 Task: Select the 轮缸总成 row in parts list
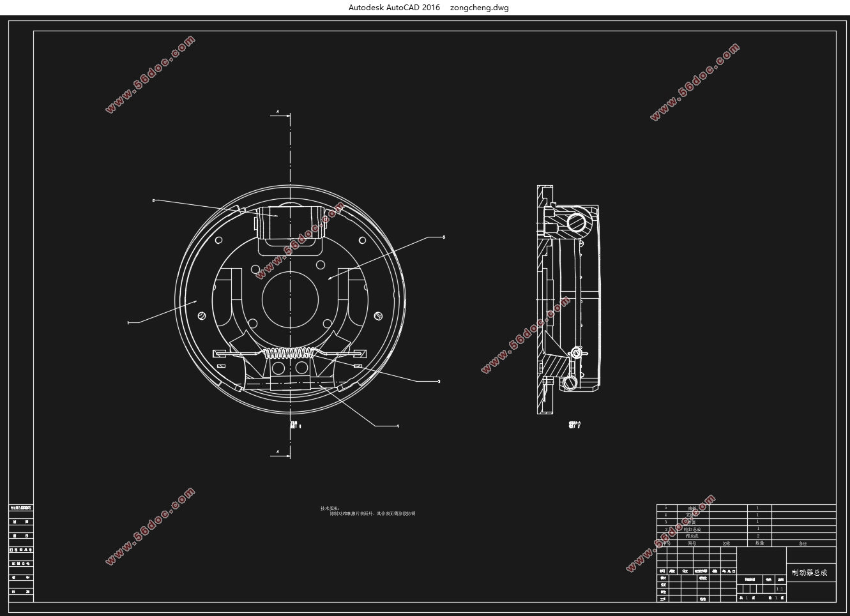(x=692, y=529)
